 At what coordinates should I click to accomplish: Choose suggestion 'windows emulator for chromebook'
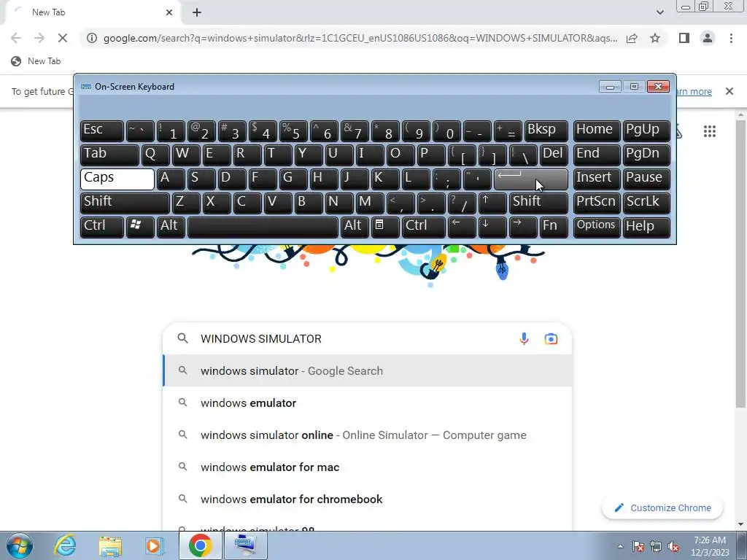coord(368,499)
